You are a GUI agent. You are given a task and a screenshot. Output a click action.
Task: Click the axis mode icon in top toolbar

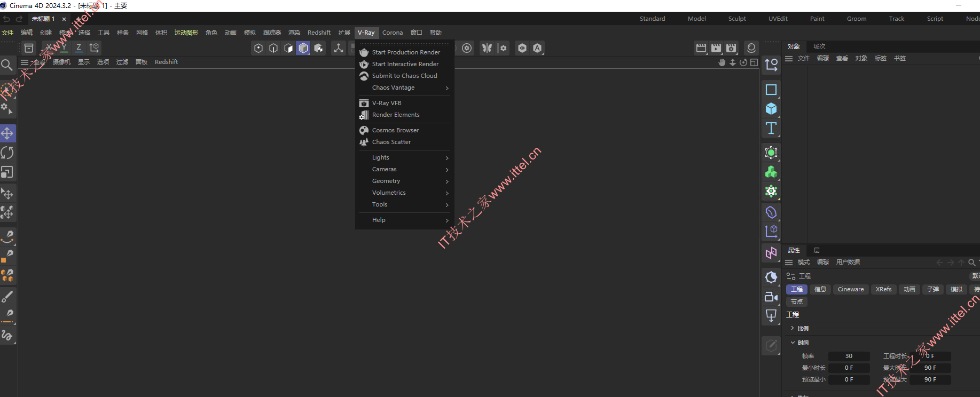(x=339, y=48)
